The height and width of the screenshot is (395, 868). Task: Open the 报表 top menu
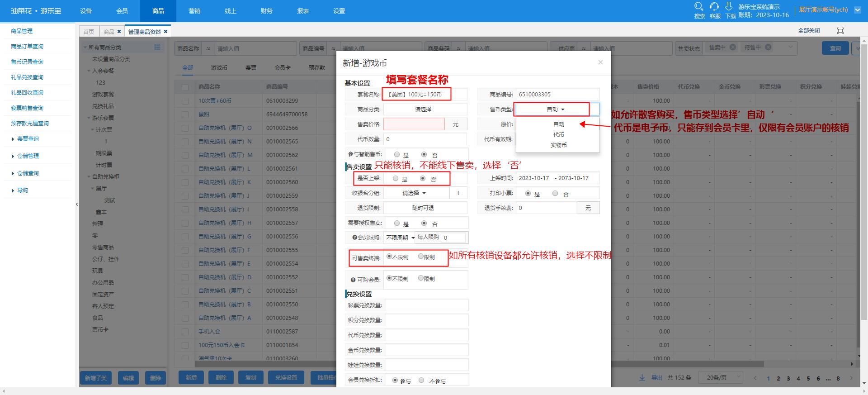(303, 11)
